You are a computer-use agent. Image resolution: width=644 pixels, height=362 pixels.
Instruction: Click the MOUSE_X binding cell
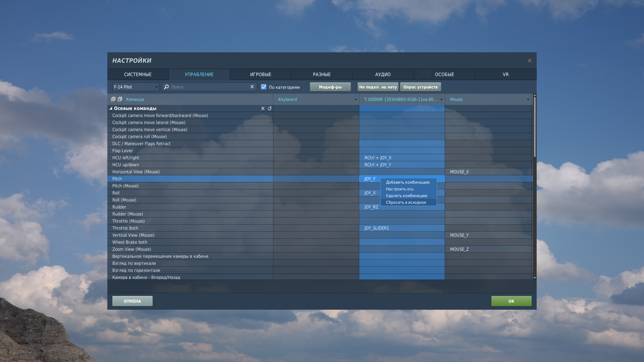click(488, 172)
